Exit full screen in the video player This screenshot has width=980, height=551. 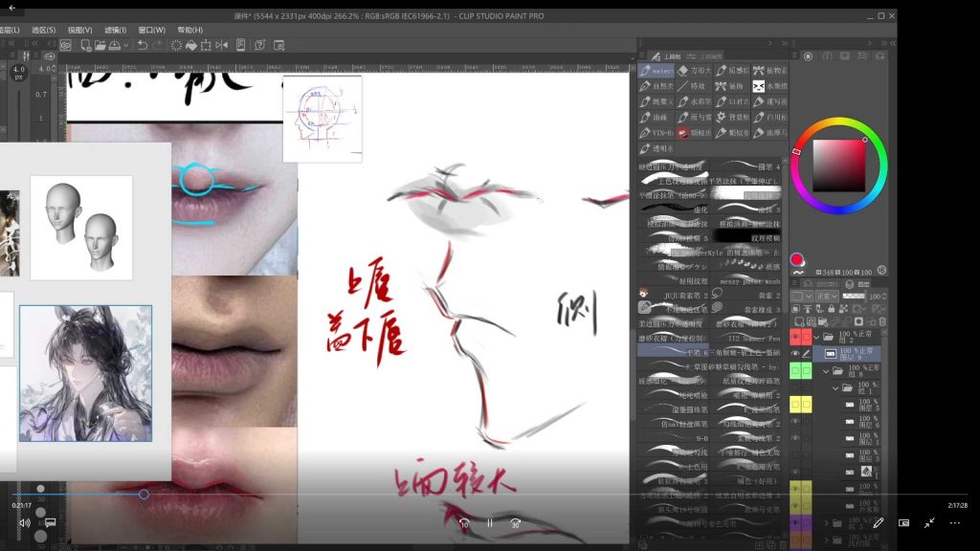click(x=929, y=523)
